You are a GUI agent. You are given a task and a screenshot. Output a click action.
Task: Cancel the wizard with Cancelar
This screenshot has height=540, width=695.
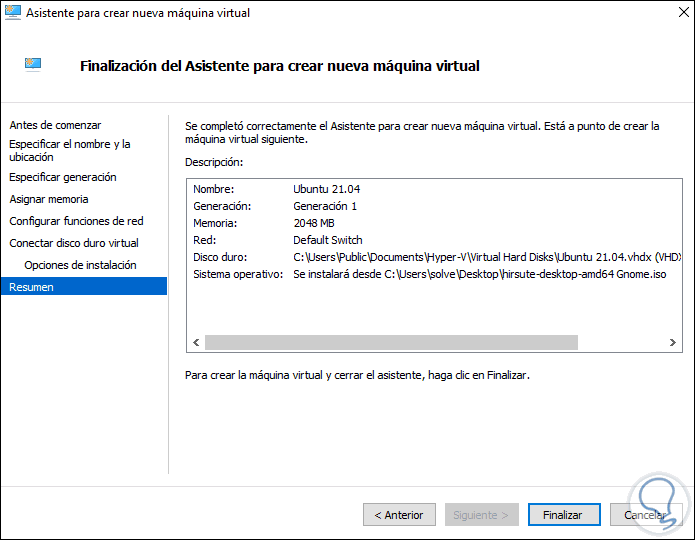coord(645,515)
